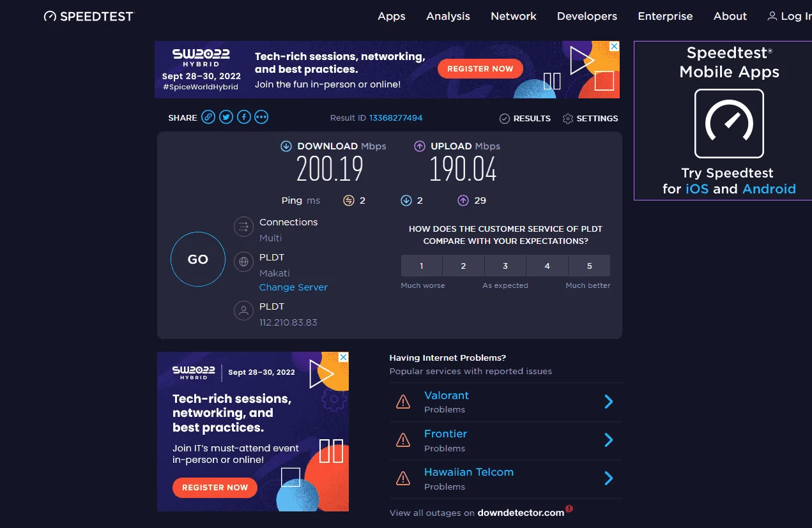Click the download arrow icon
Image resolution: width=812 pixels, height=528 pixels.
tap(286, 146)
